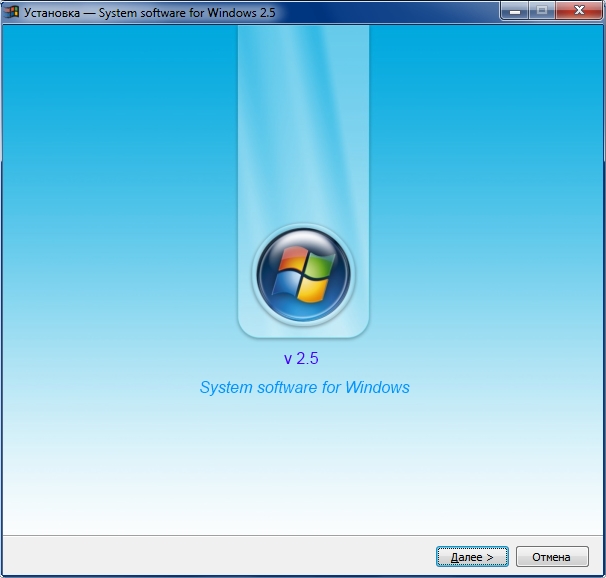This screenshot has width=606, height=578.
Task: Click the Далее > button to proceed
Action: (472, 556)
